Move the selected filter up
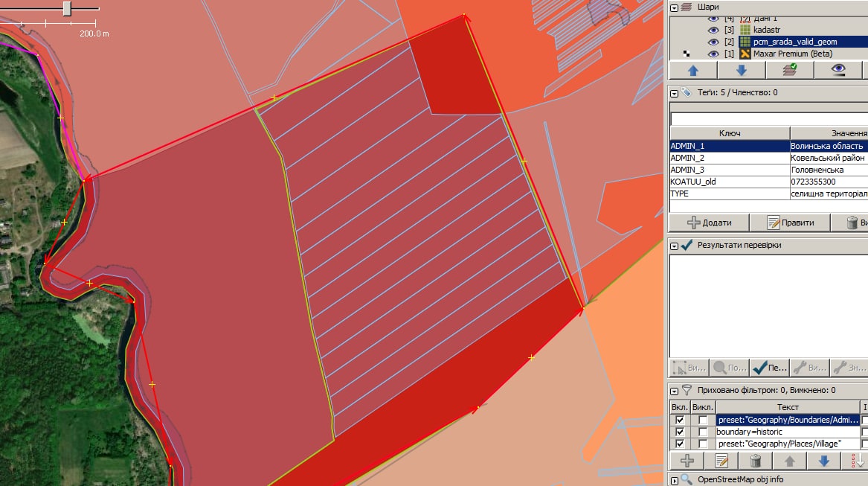This screenshot has height=486, width=868. tap(790, 461)
